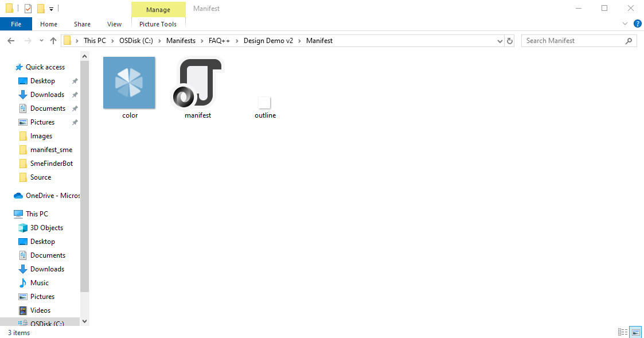Open the Images folder in navigation pane
Viewport: 644px width, 338px height.
[x=41, y=136]
